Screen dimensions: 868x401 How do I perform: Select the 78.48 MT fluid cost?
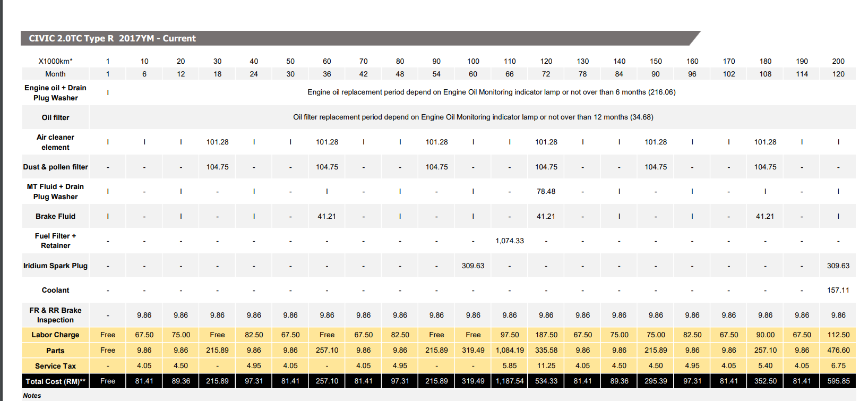coord(546,191)
